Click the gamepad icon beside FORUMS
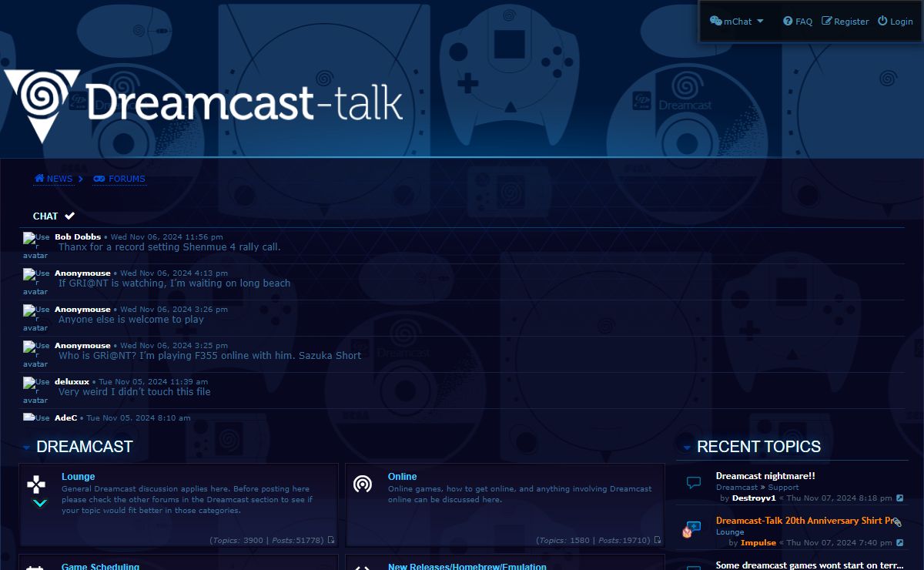Viewport: 924px width, 570px height. tap(99, 179)
